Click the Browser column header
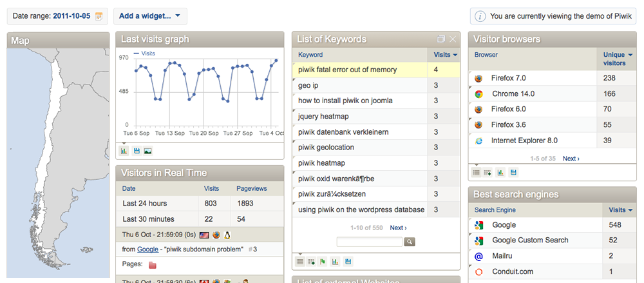644x283 pixels. pyautogui.click(x=486, y=55)
